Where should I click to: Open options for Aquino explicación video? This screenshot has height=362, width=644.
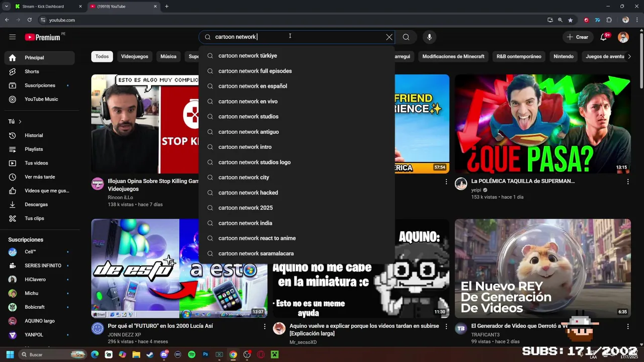click(x=446, y=327)
